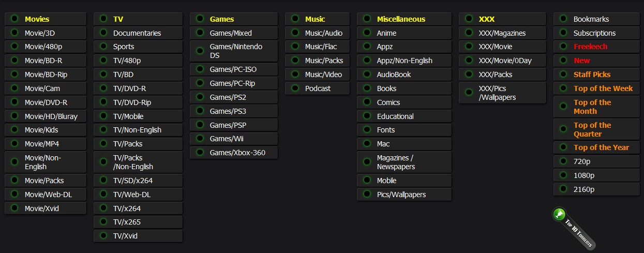Toggle the circle next to Movie/HD/Bluray
This screenshot has width=644, height=253.
coord(14,116)
